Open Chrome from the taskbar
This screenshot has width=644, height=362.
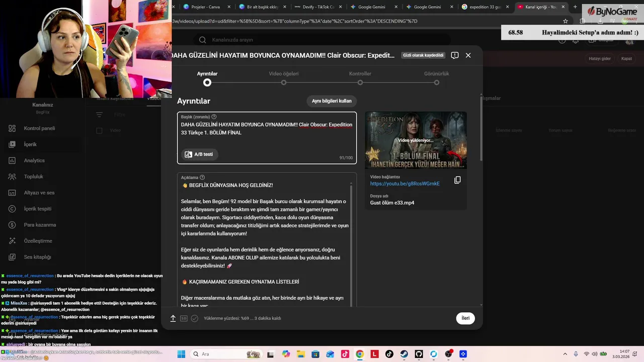coord(360,354)
